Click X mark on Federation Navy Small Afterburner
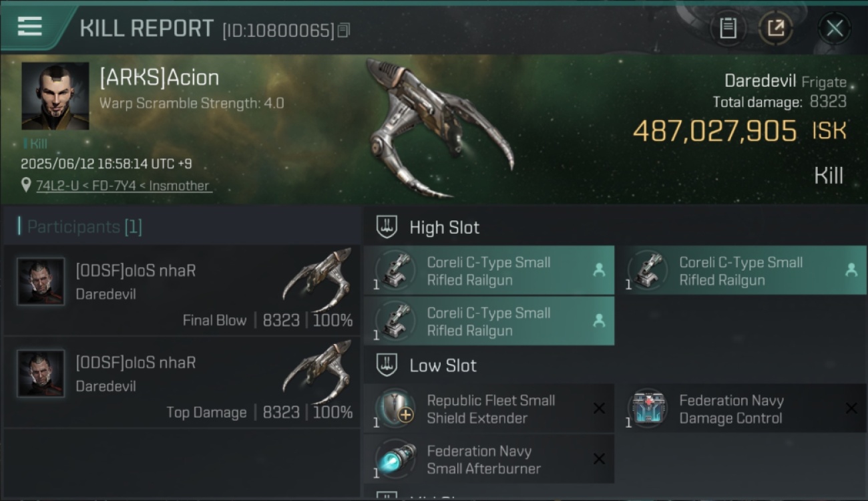Screen dimensions: 868x501 click(599, 459)
